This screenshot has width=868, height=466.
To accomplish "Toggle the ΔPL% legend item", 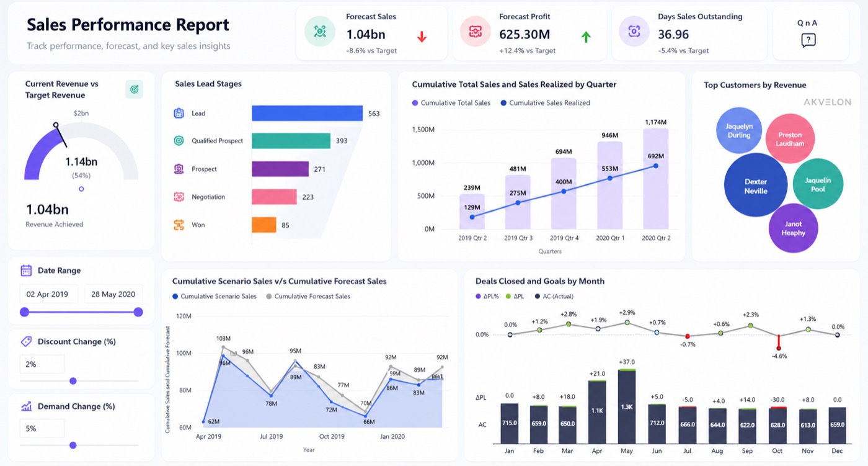I will 487,297.
